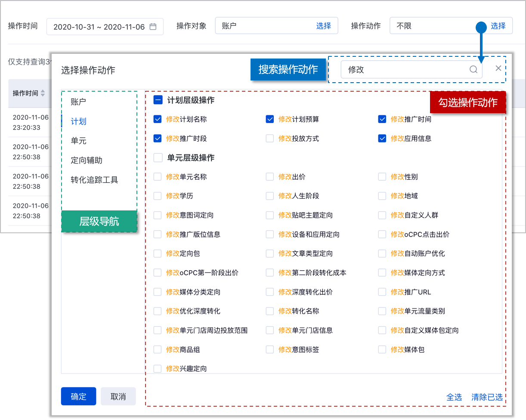Click 清除已选 to clear selections
The width and height of the screenshot is (526, 420).
(487, 397)
